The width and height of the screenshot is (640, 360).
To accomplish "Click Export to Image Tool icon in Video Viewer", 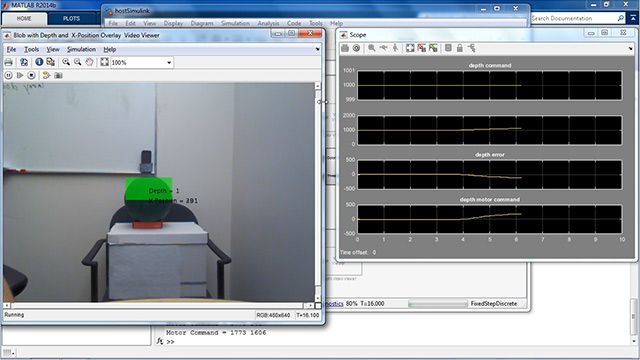I will click(x=24, y=62).
